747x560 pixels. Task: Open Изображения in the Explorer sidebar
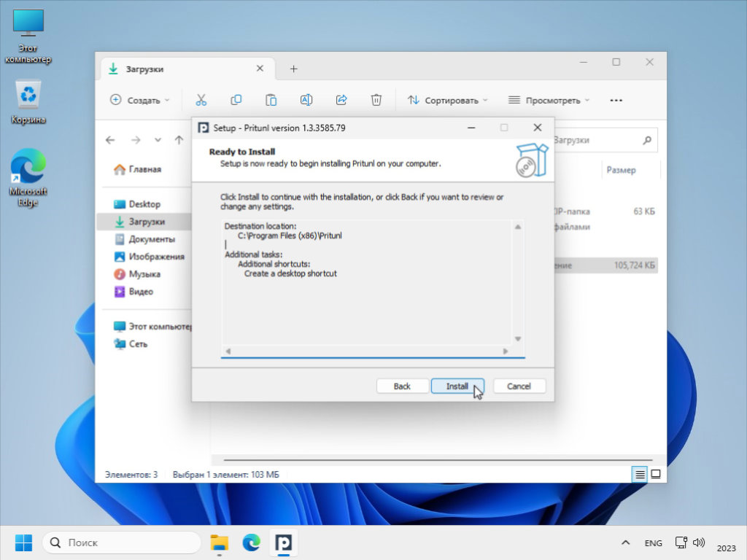coord(150,257)
